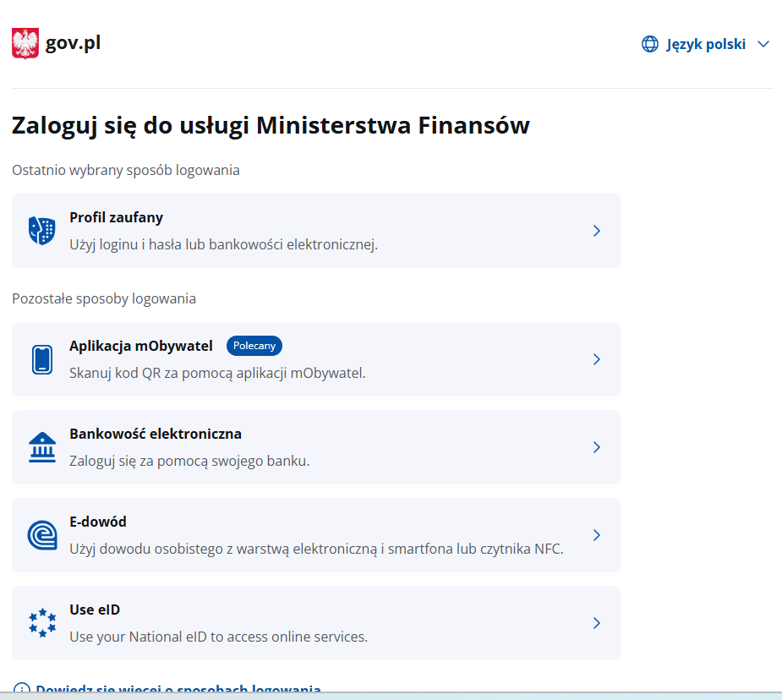Click the arrow in Aplikacja mObywatel row
The height and width of the screenshot is (700, 782).
coord(596,359)
